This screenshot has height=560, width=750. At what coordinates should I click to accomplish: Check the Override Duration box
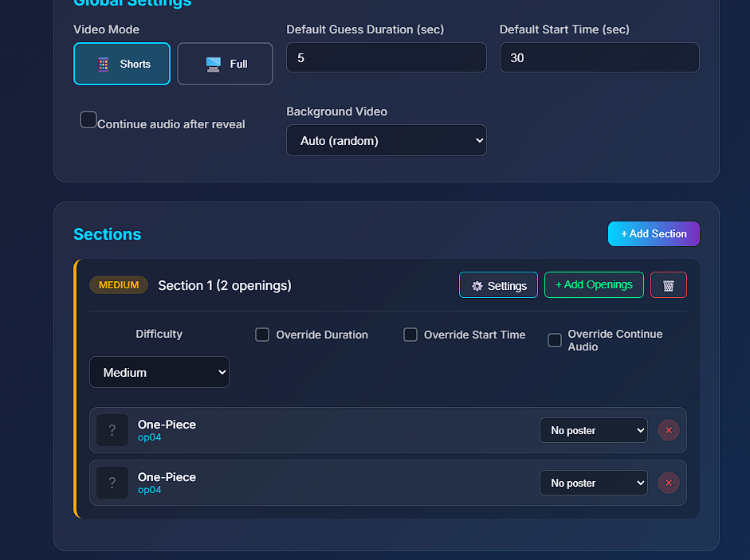click(262, 335)
